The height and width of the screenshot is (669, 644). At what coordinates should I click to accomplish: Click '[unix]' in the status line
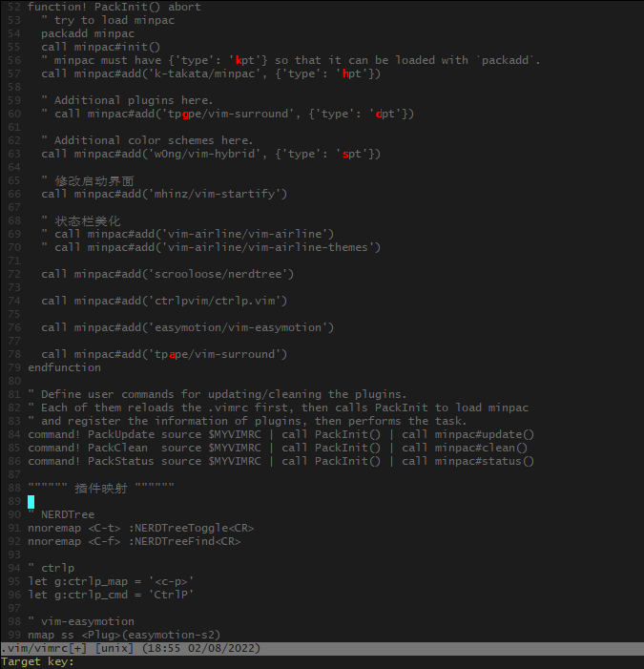(114, 649)
